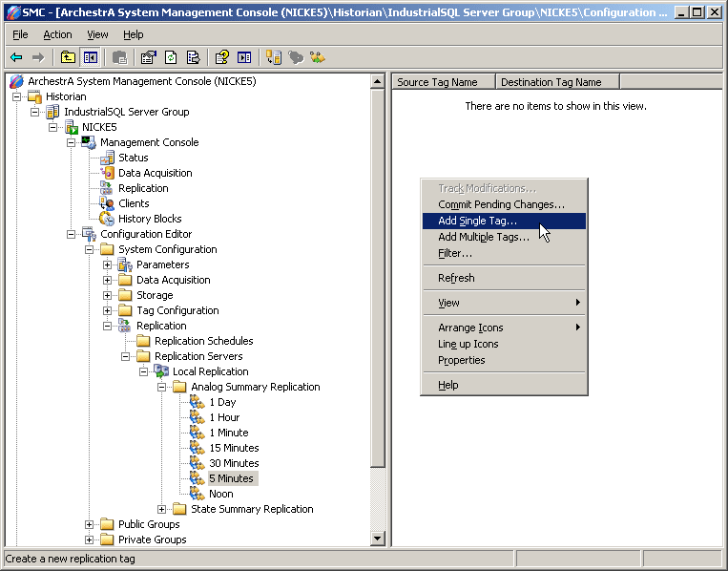The width and height of the screenshot is (728, 571).
Task: Open the View submenu in context menu
Action: point(504,303)
